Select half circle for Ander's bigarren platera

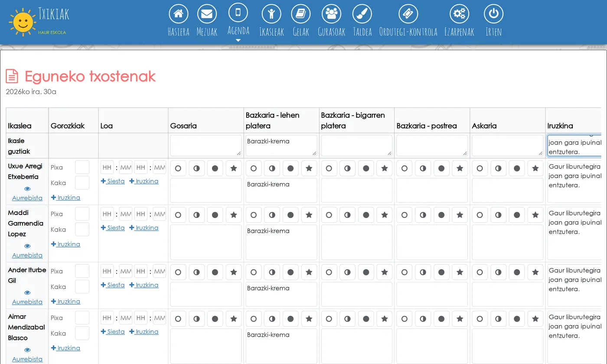pyautogui.click(x=347, y=272)
